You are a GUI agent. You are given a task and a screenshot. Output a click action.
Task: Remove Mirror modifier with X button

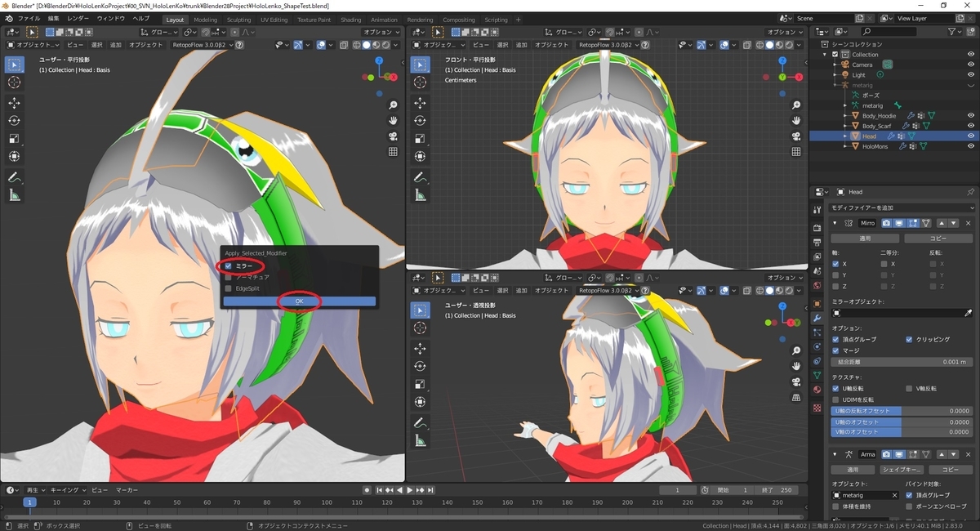[969, 223]
